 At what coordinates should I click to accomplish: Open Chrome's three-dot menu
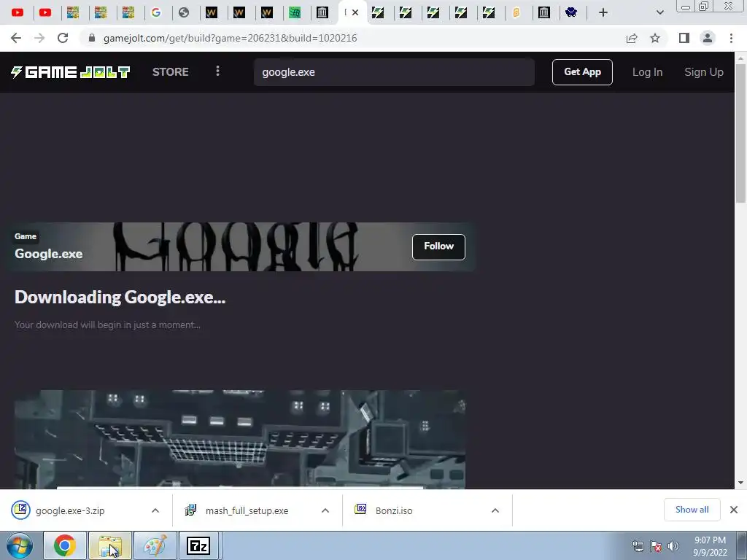point(731,38)
